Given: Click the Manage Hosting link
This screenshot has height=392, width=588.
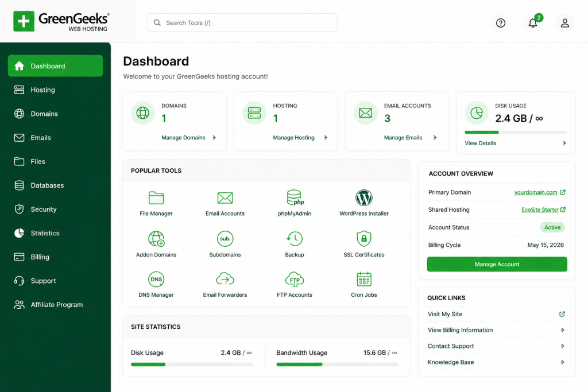Looking at the screenshot, I should click(293, 138).
